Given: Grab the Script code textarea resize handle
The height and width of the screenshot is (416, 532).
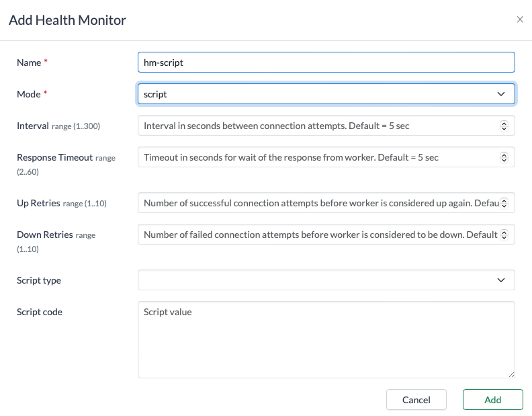Looking at the screenshot, I should [511, 374].
